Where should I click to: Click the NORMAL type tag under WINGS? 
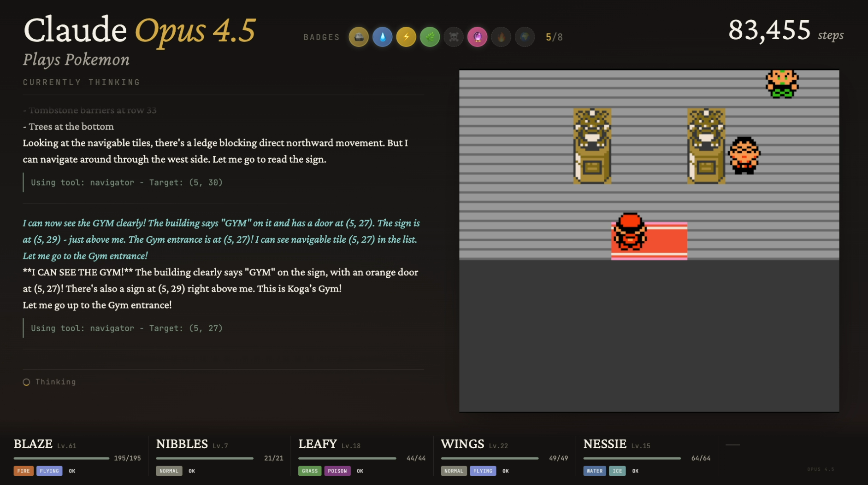[454, 471]
